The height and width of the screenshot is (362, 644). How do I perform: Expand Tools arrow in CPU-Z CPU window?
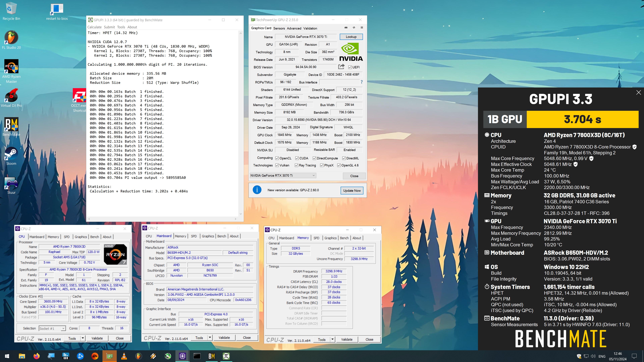(83, 338)
